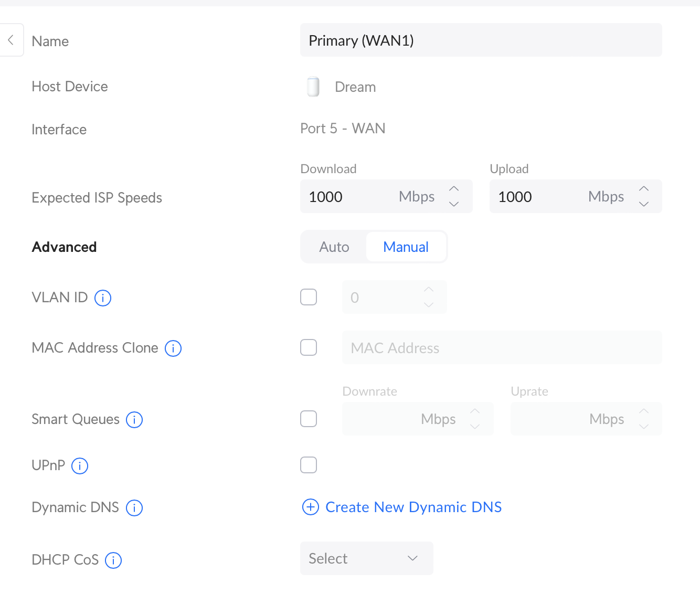Decrease the Download speed with down arrow
Viewport: 700px width, 594px height.
point(454,204)
